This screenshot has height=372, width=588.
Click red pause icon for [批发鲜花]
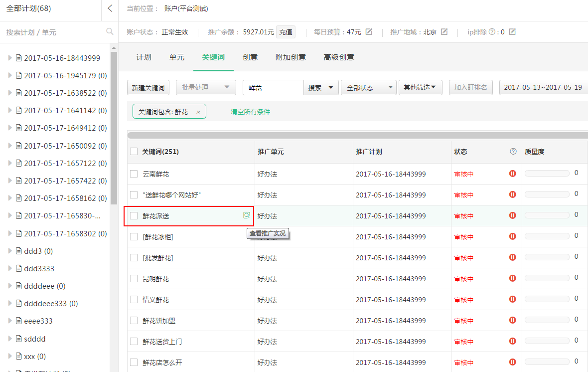512,257
